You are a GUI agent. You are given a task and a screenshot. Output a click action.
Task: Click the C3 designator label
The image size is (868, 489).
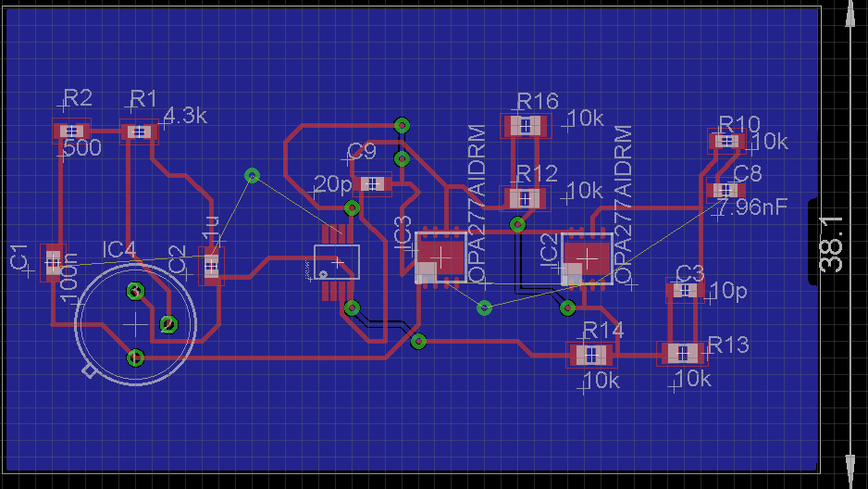coord(689,273)
